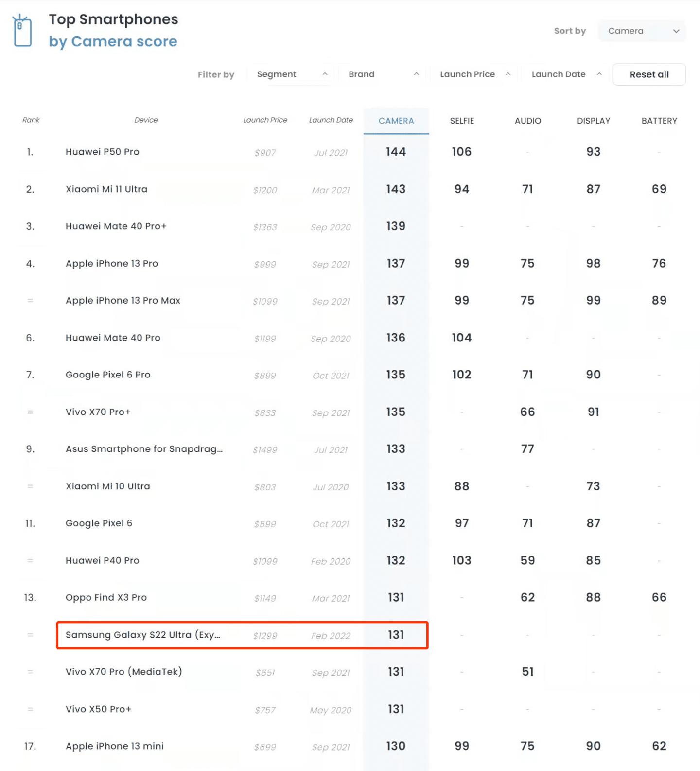Click battery score 69 for Xiaomi Mi 11 Ultra

pyautogui.click(x=659, y=189)
